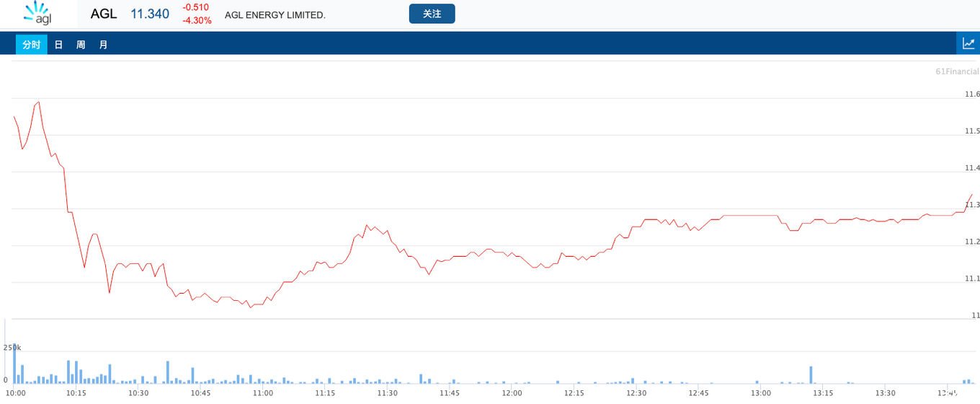Screen dimensions: 980x404
Task: Click the 12:45 time axis label
Action: [x=699, y=393]
